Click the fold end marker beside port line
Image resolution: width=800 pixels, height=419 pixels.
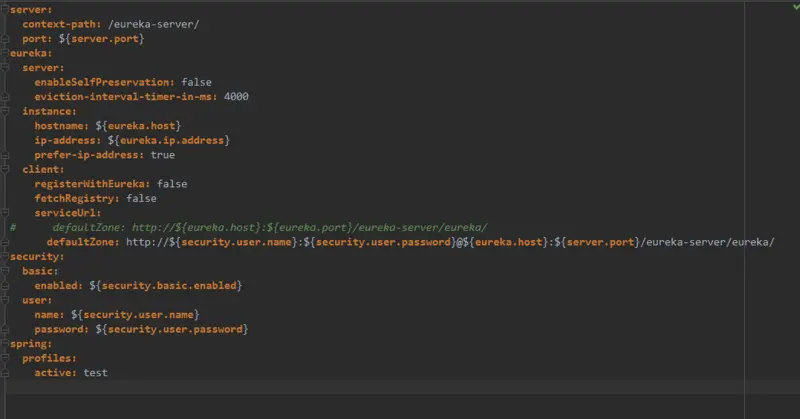[x=5, y=39]
